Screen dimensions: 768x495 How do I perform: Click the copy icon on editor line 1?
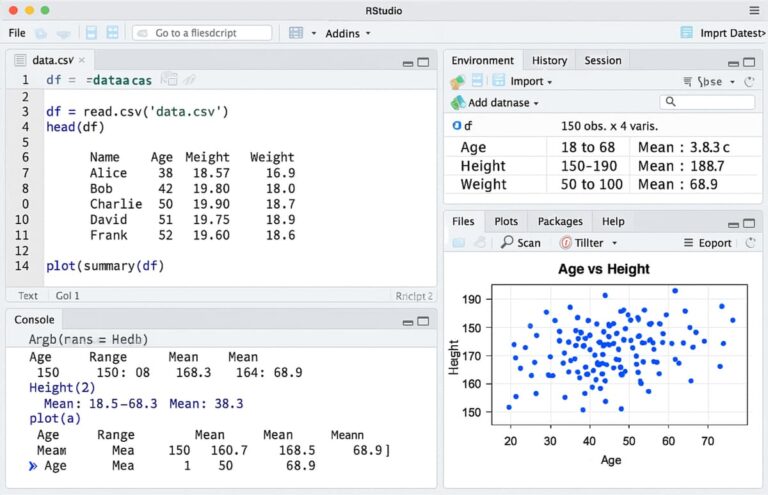pyautogui.click(x=169, y=78)
